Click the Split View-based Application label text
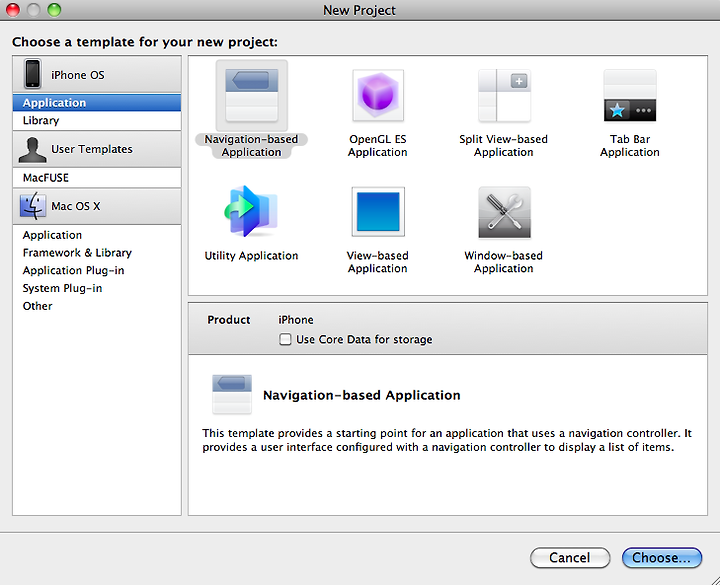Screen dimensions: 720x585 click(x=504, y=146)
